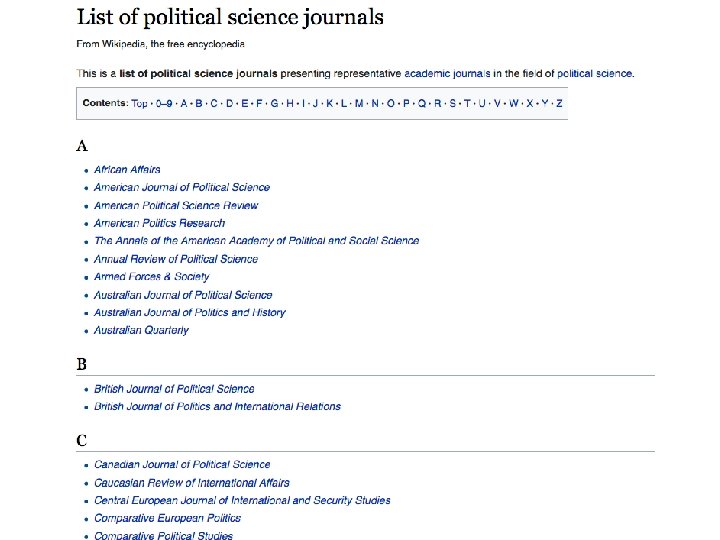Jump to section W in contents

[513, 103]
